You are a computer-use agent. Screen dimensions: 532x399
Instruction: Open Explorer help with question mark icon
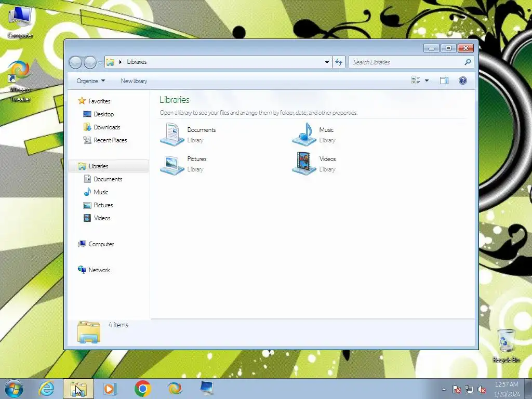[463, 81]
